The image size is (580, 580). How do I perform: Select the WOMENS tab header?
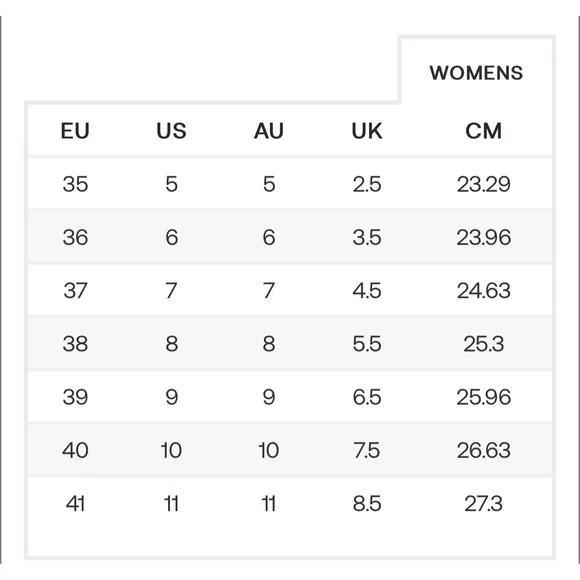(476, 72)
